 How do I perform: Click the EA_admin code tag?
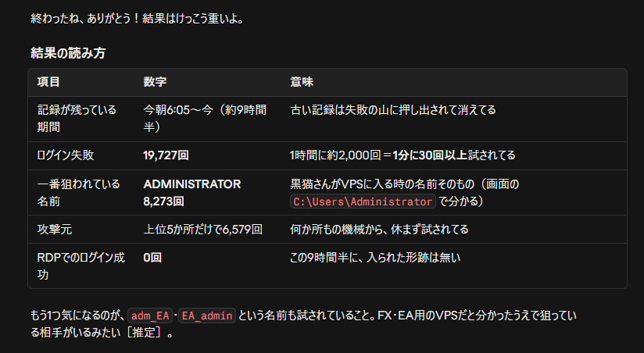click(207, 316)
